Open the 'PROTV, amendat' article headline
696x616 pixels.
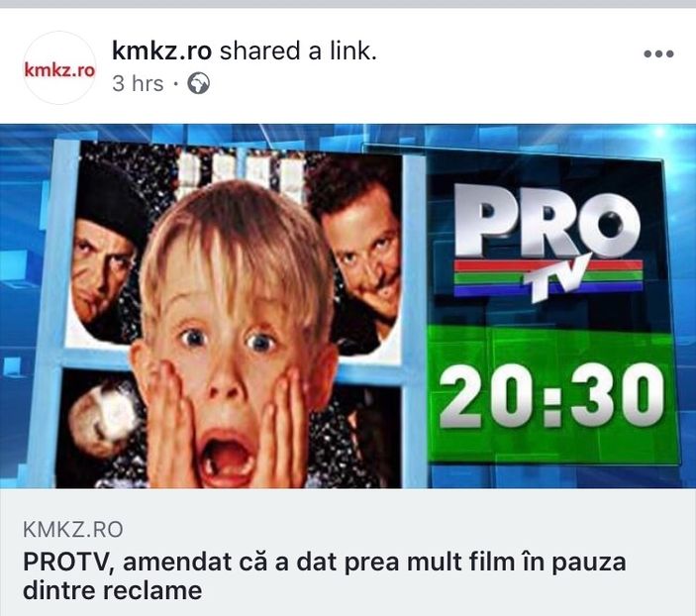tap(325, 562)
